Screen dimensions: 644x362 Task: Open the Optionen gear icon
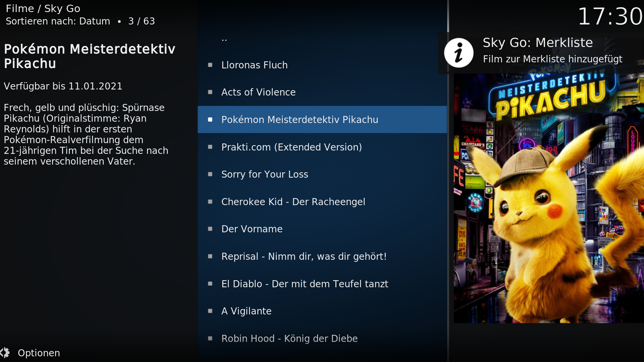point(5,353)
